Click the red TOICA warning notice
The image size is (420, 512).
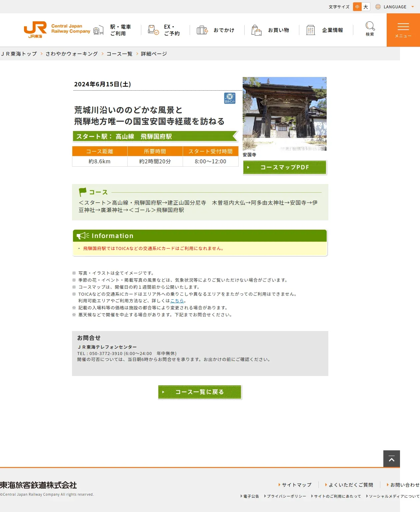(153, 248)
